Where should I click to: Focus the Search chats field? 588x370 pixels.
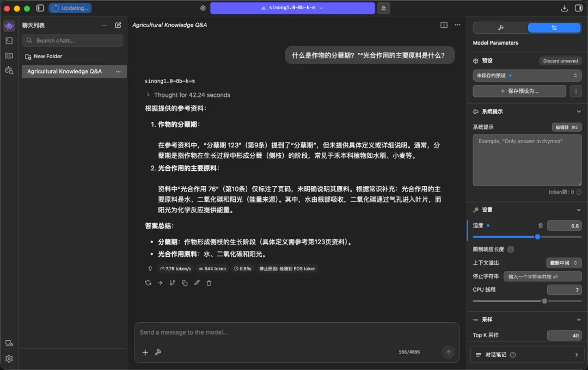pos(73,40)
